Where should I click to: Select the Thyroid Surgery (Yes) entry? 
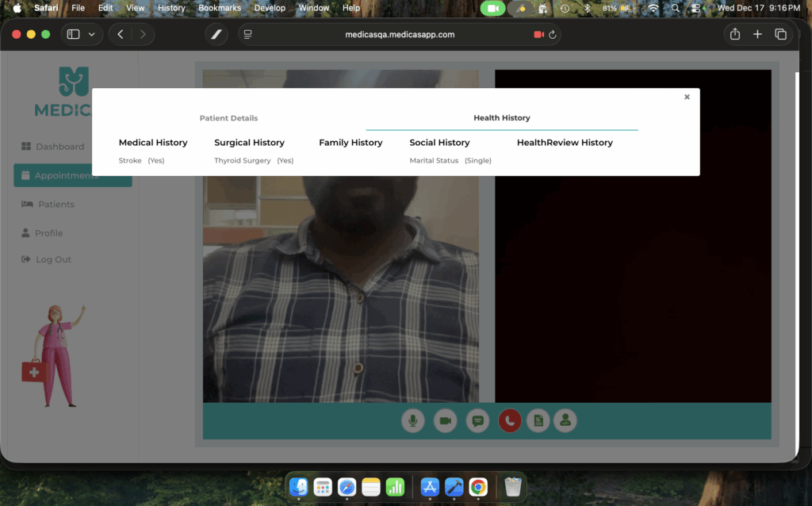pyautogui.click(x=254, y=160)
